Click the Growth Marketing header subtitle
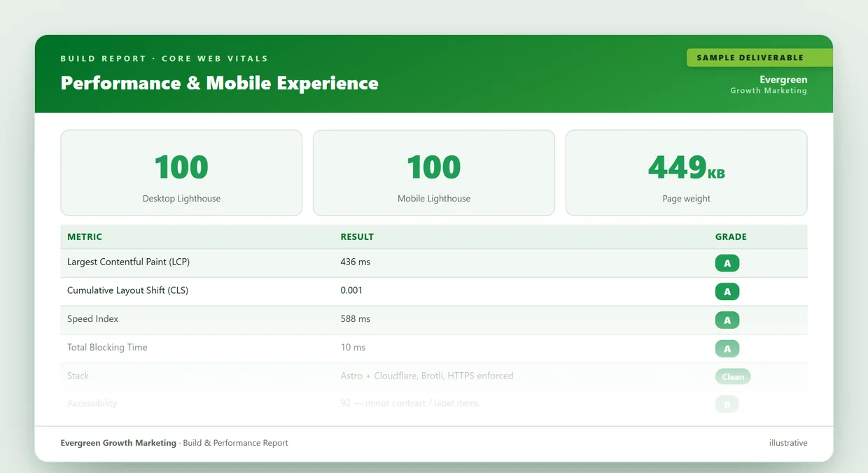 pyautogui.click(x=769, y=91)
